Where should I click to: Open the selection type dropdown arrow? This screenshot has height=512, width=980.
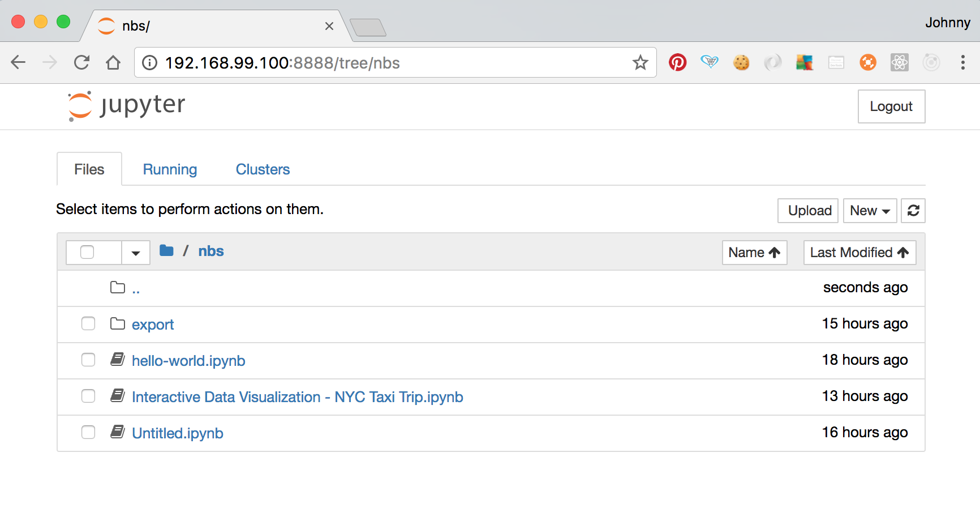[136, 253]
